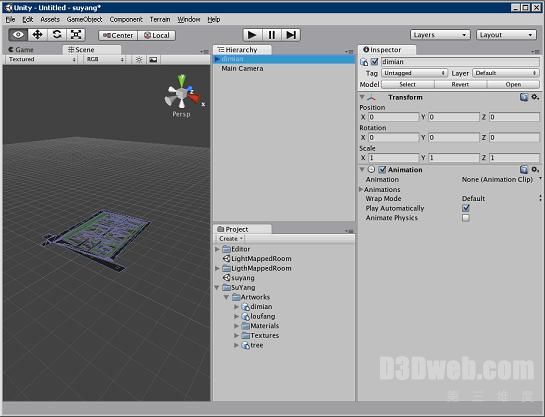Click the red X axis gizmo cone
This screenshot has width=545, height=417.
click(x=194, y=97)
